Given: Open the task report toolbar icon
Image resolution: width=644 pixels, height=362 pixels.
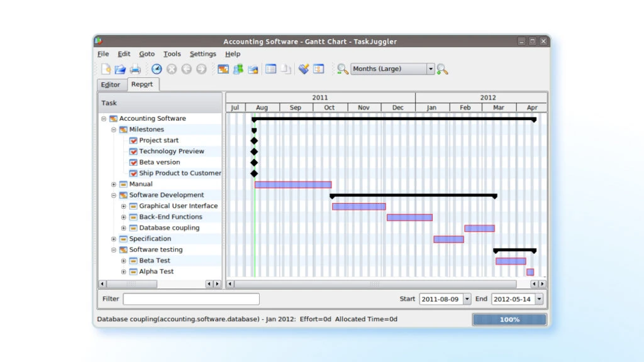Looking at the screenshot, I should [223, 69].
